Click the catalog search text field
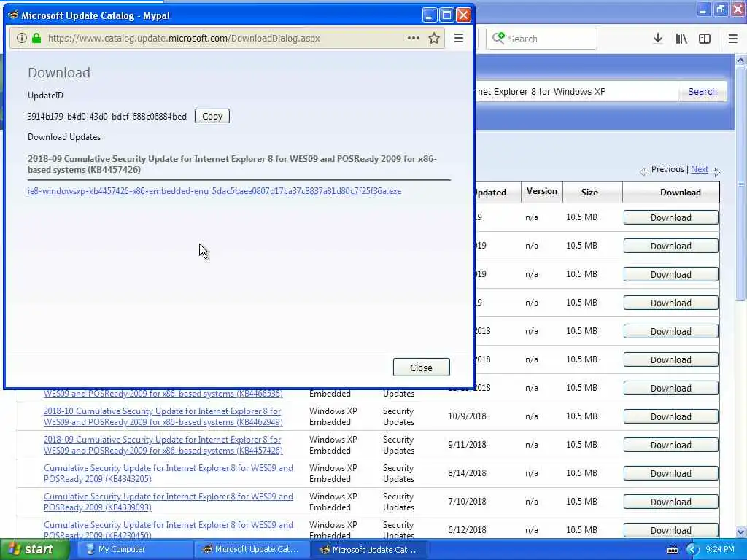This screenshot has height=560, width=747. pyautogui.click(x=576, y=91)
